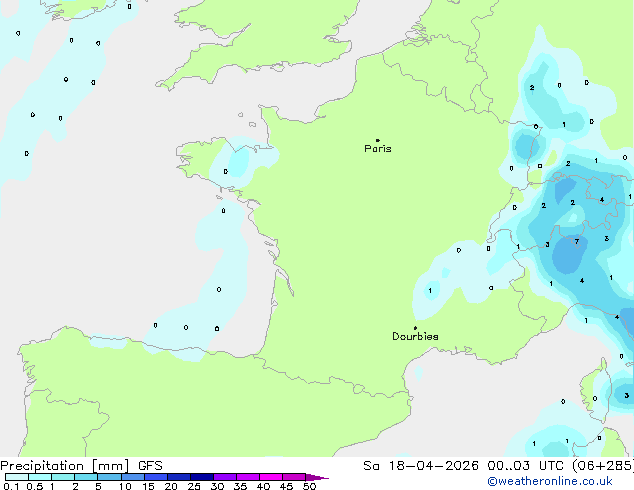Select the 10–15 mm legend swatch
The image size is (634, 490).
pyautogui.click(x=133, y=477)
